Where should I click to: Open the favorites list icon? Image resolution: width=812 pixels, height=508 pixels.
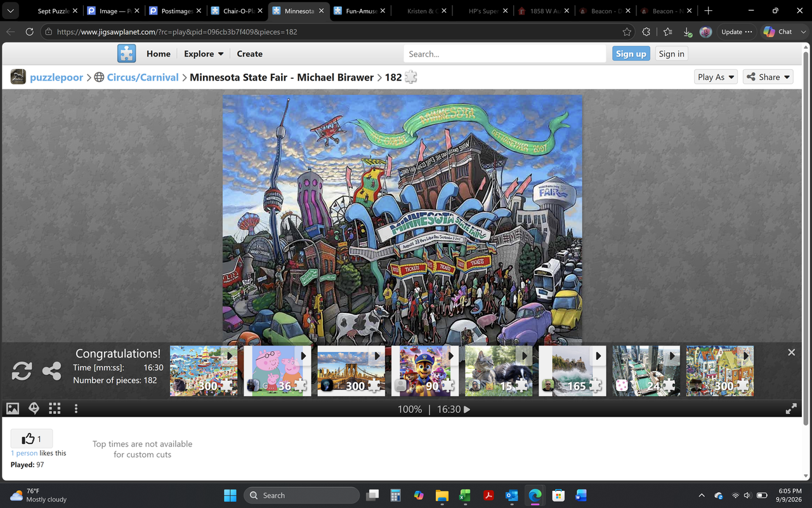coord(667,32)
